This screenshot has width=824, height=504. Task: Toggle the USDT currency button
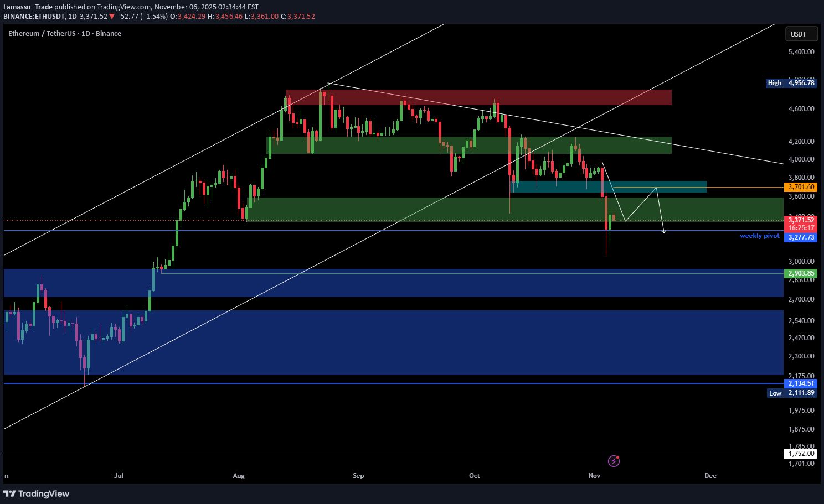(x=801, y=34)
